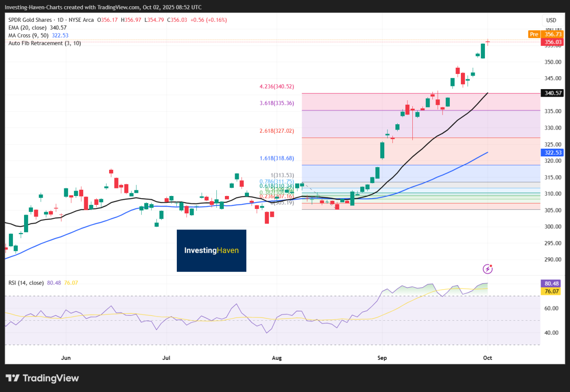The height and width of the screenshot is (392, 570).
Task: Click the blue 322.53 MA price tag
Action: point(551,152)
